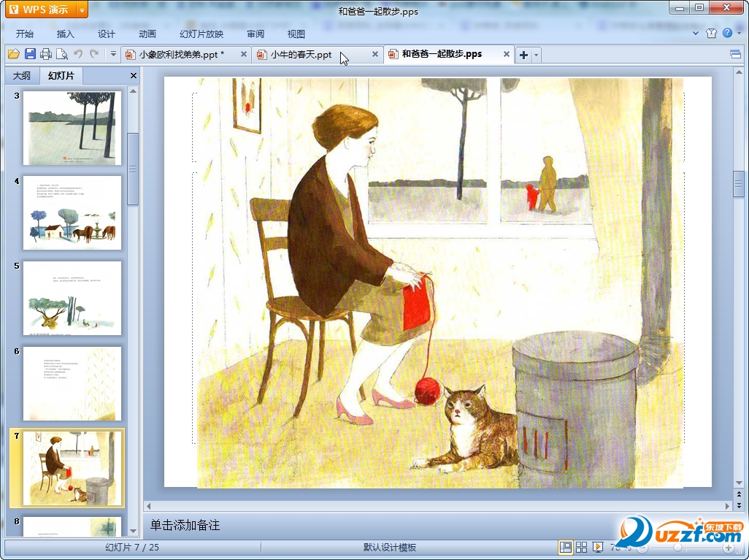Open the 设计 menu tab
The image size is (749, 560).
(x=107, y=34)
